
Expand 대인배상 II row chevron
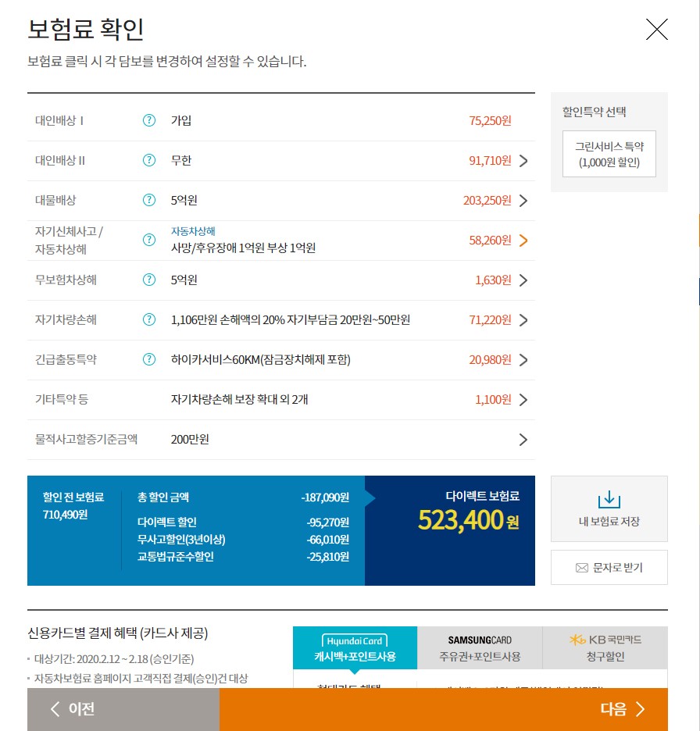click(x=523, y=161)
